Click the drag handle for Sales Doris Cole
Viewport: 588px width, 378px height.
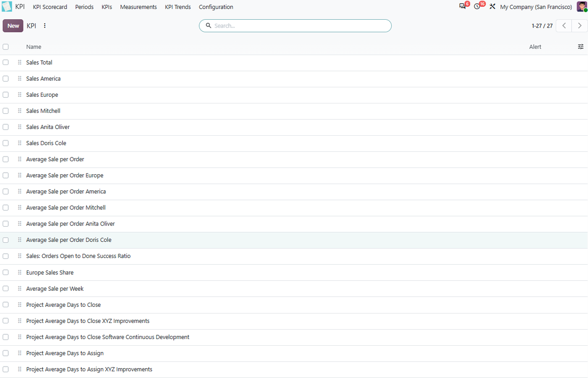tap(19, 143)
